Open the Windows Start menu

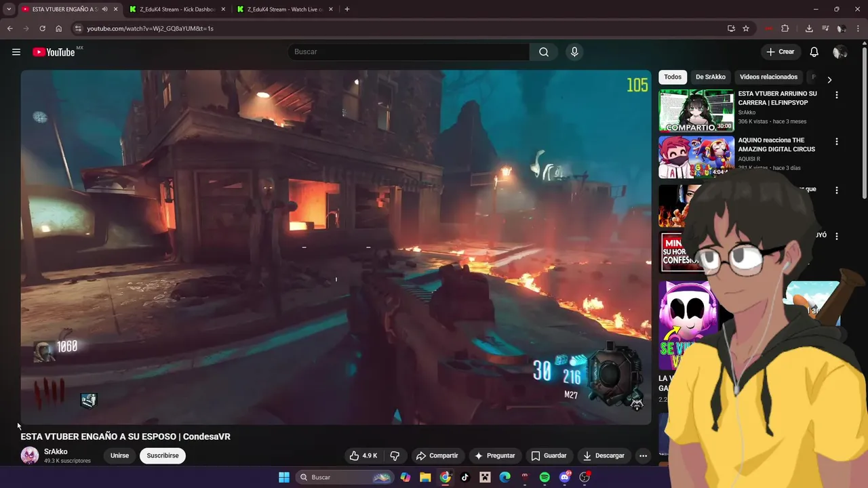coord(284,477)
